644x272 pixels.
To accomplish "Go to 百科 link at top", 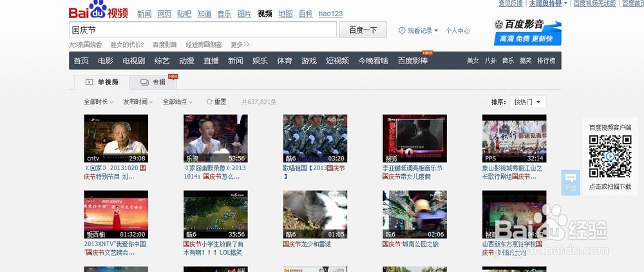I will coord(305,14).
